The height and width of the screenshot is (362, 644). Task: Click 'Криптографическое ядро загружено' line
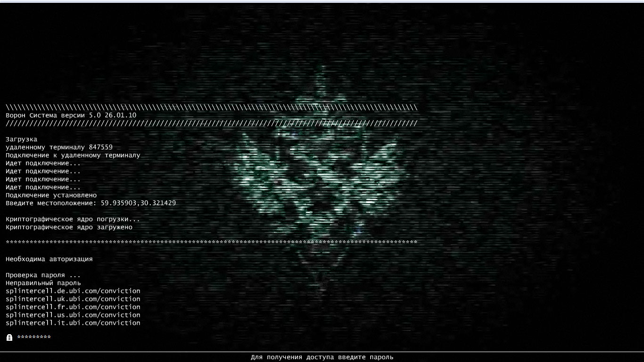click(69, 227)
